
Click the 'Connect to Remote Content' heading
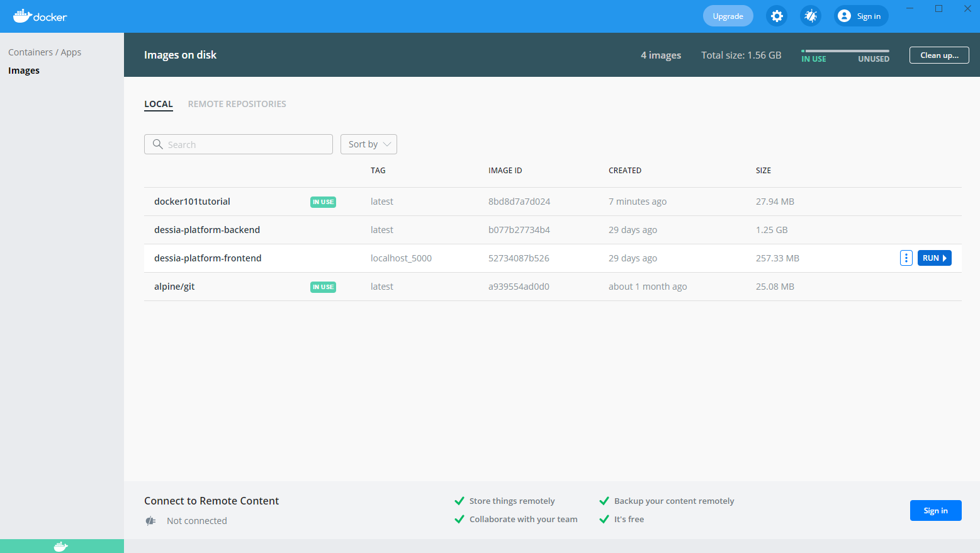coord(211,501)
